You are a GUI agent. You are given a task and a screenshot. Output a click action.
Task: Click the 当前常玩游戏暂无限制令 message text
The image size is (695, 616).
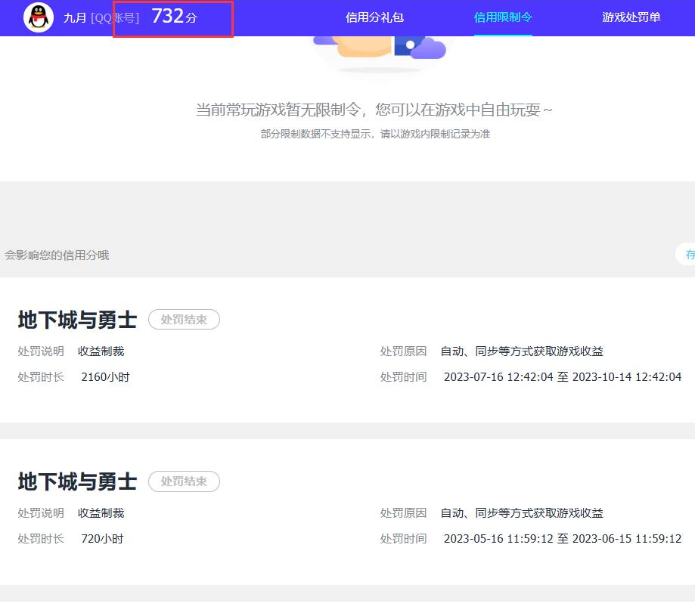[374, 110]
